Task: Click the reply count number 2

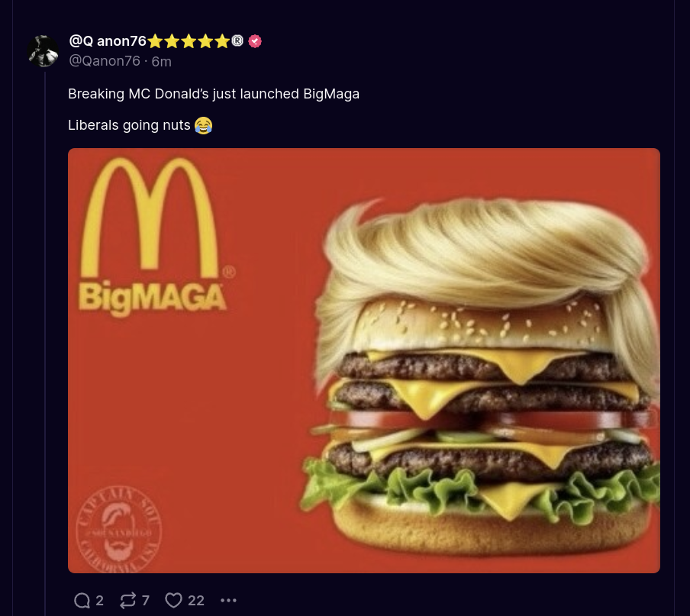Action: click(x=99, y=601)
